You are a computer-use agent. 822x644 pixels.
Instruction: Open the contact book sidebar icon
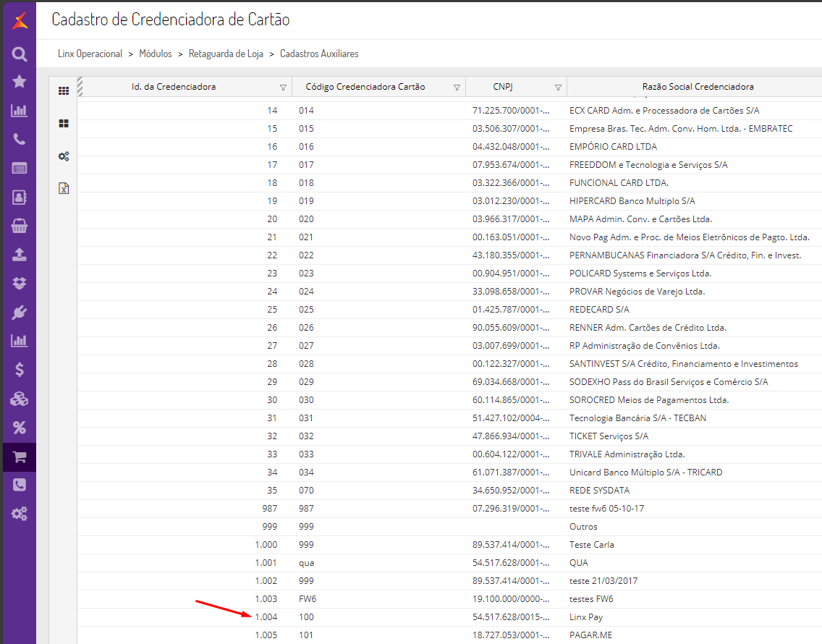coord(20,198)
